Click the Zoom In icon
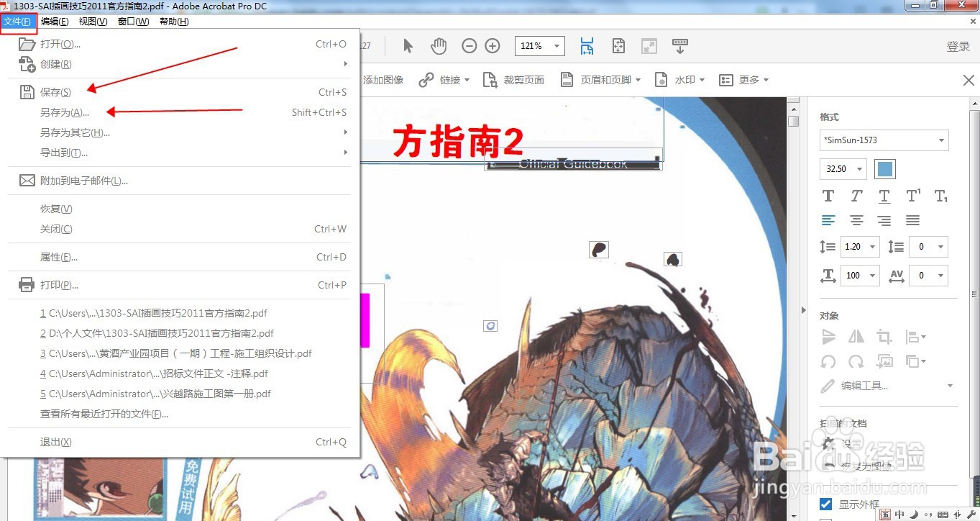980x521 pixels. click(493, 45)
